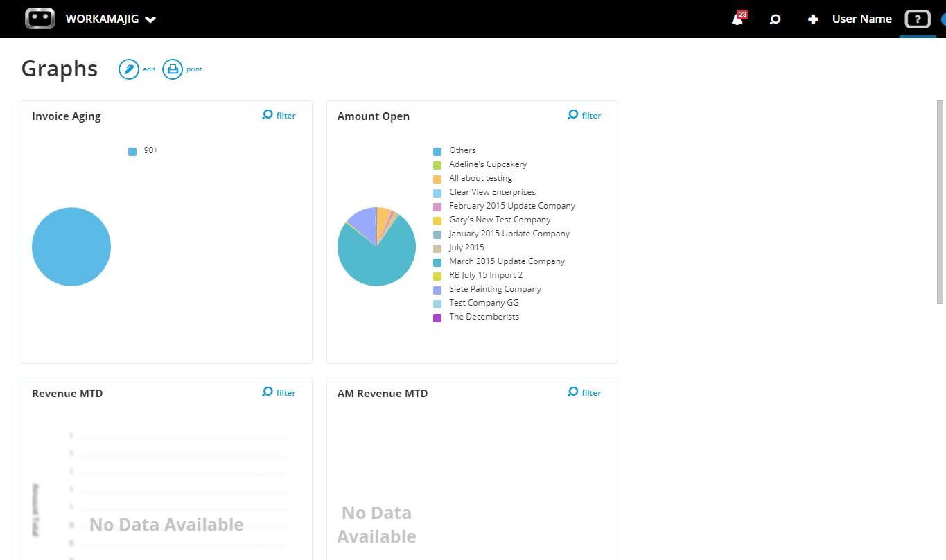
Task: Click Gary's New Test Company swatch
Action: pos(437,220)
